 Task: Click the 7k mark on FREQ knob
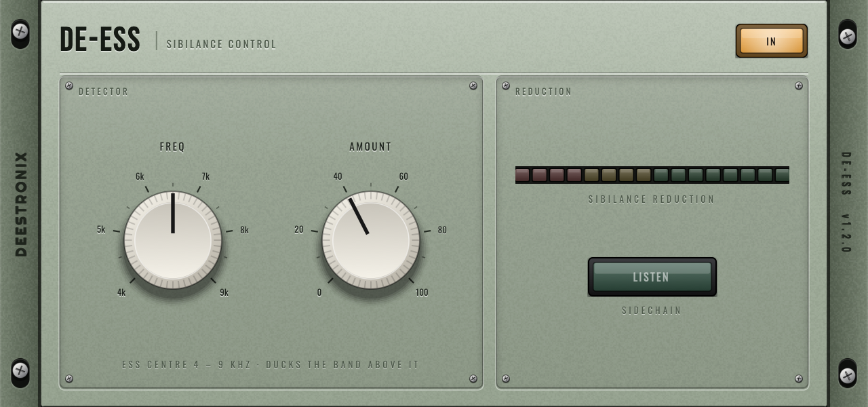[205, 176]
